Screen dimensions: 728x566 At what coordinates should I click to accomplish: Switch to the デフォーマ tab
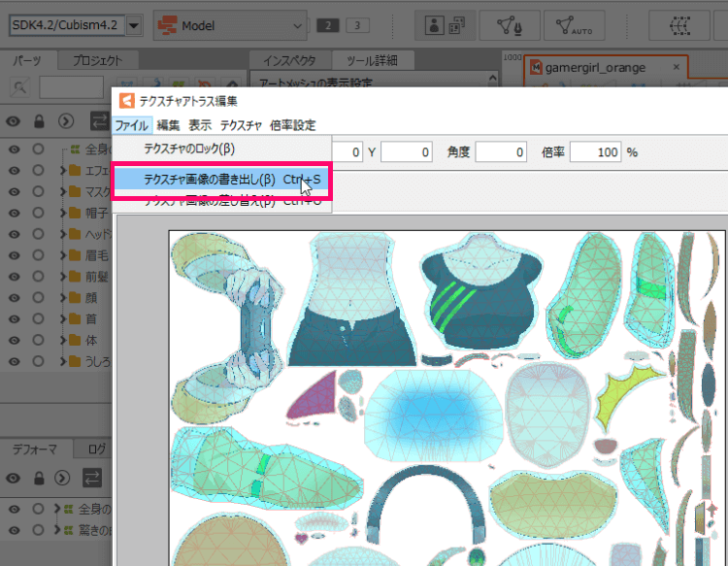35,449
